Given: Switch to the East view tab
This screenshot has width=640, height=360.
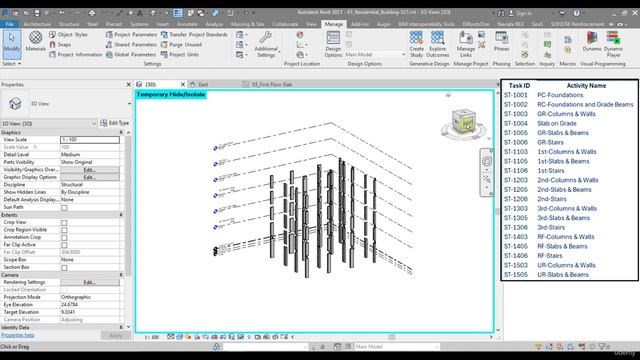Looking at the screenshot, I should (203, 84).
